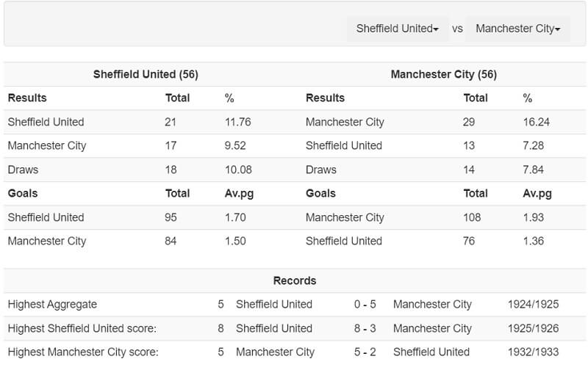
Task: Open the Sheffield United team dropdown
Action: tap(397, 29)
